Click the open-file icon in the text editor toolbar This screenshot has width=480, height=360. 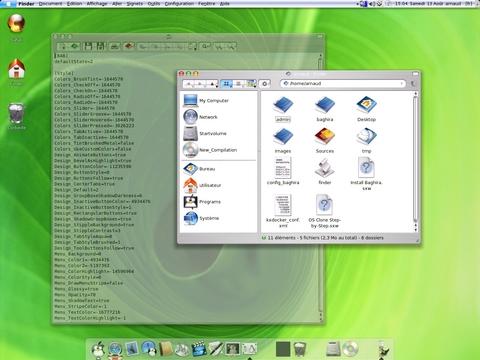coord(74,46)
